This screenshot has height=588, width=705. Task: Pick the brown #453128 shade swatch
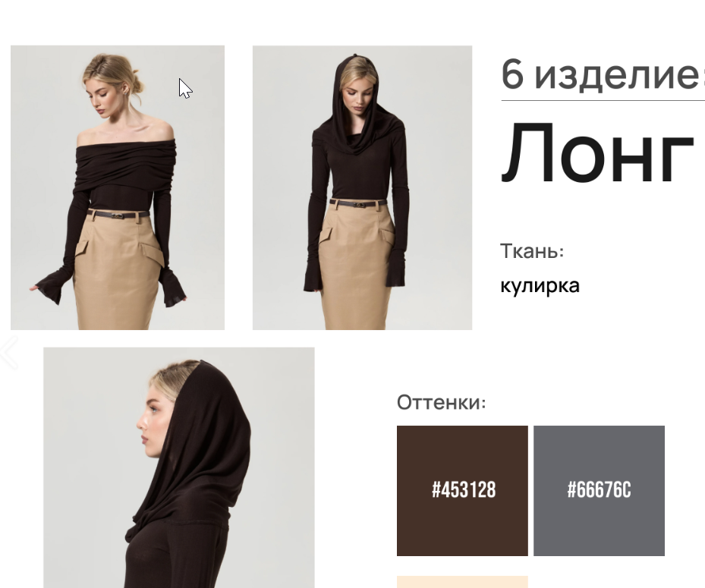click(x=462, y=490)
